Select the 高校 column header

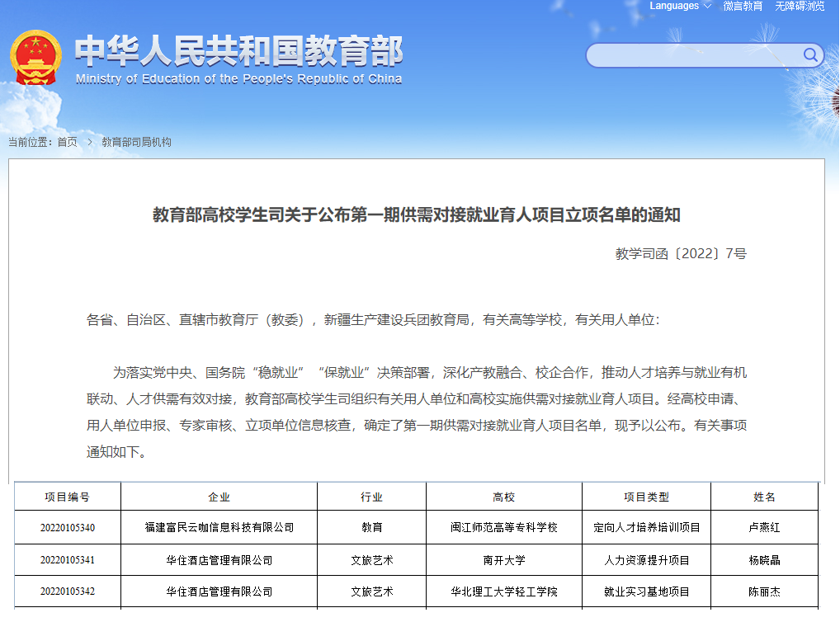(x=504, y=497)
